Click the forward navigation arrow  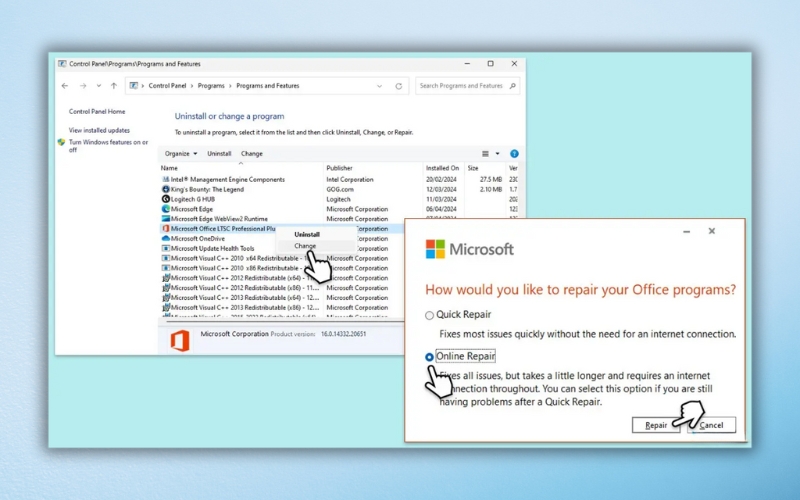[x=83, y=86]
